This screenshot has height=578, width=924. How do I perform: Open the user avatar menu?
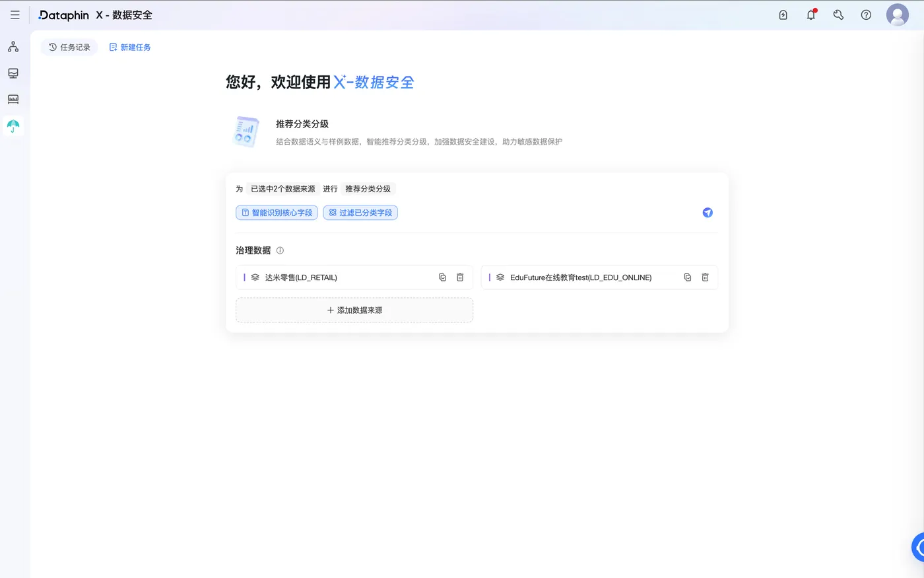[897, 15]
